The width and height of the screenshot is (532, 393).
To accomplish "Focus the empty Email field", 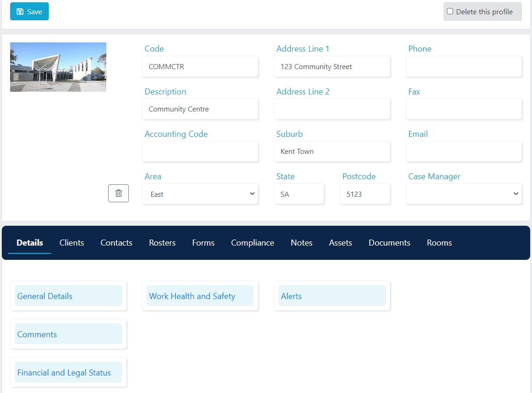I will click(x=463, y=152).
